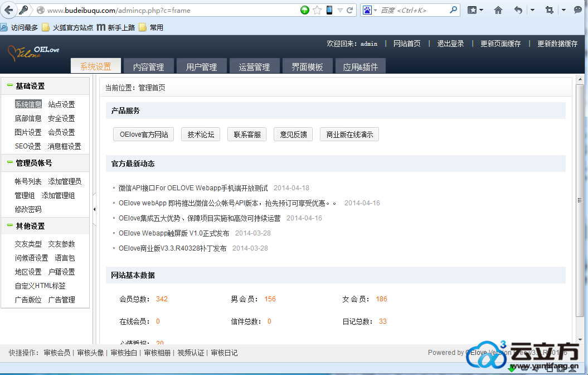
Task: Open 系统信息 in sidebar
Action: coord(28,104)
